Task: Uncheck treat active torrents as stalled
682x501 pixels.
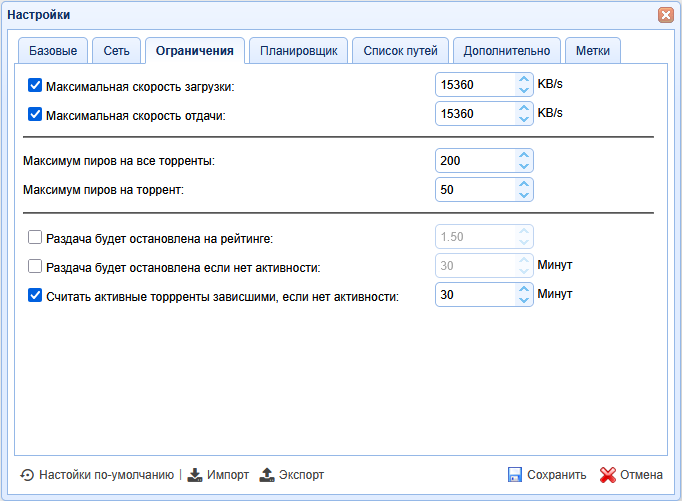Action: (35, 295)
